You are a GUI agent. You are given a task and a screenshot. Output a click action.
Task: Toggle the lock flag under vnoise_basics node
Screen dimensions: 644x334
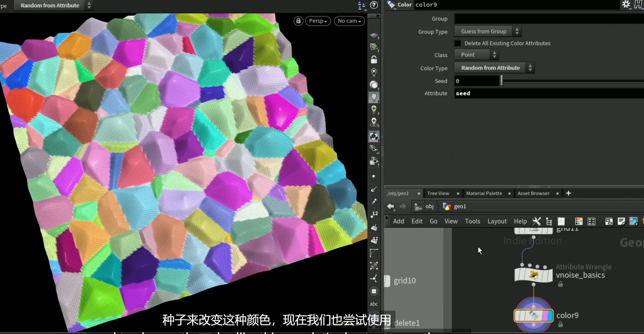coord(560,284)
